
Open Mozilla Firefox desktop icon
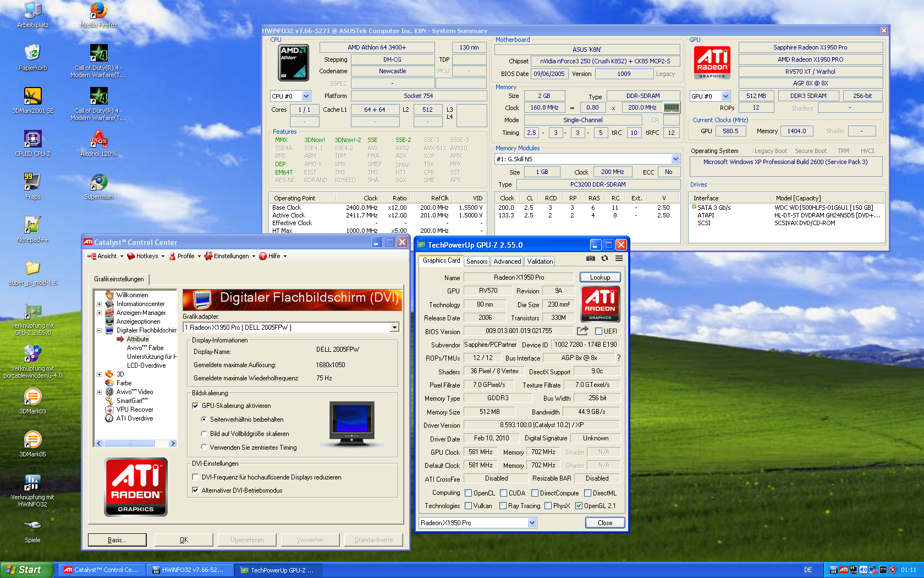[x=98, y=14]
